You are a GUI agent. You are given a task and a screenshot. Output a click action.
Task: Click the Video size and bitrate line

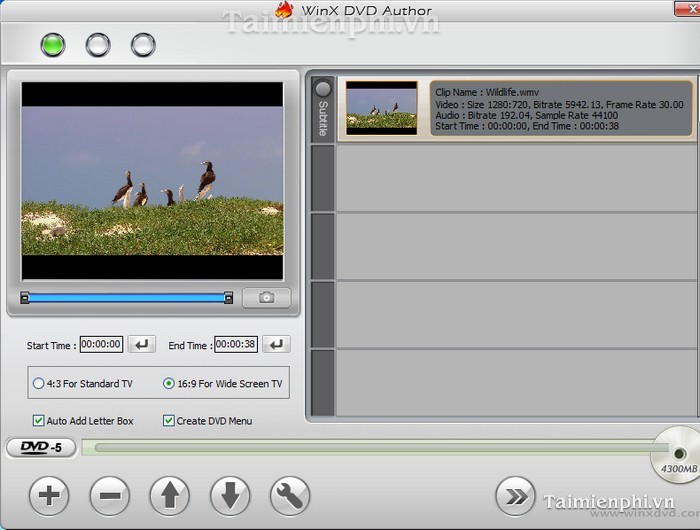click(x=559, y=105)
